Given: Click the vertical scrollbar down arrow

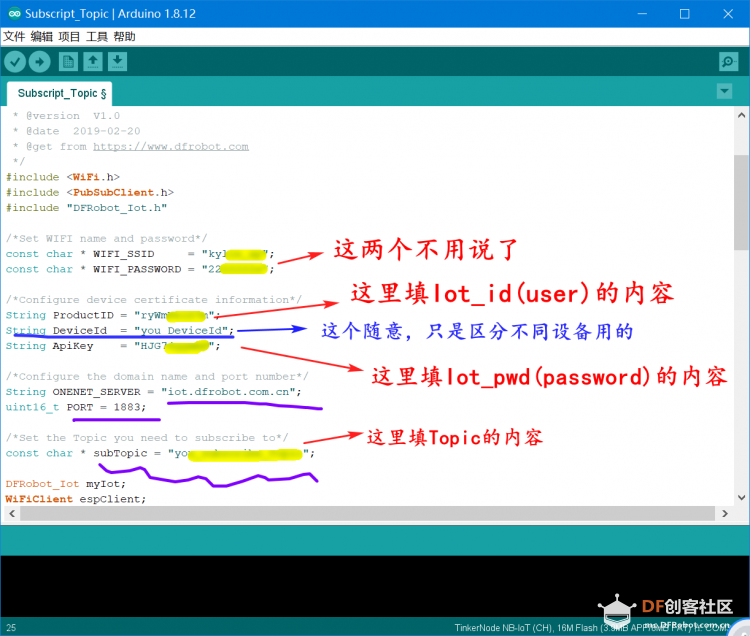Looking at the screenshot, I should coord(741,497).
